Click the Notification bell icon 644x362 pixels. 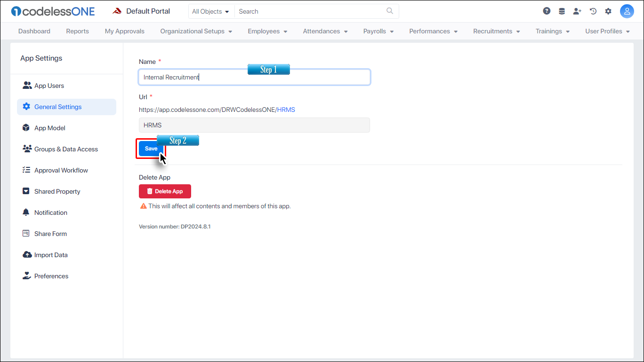click(26, 212)
